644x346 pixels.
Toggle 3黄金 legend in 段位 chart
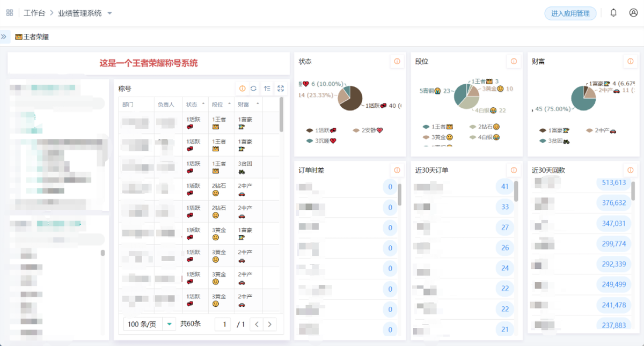tap(438, 137)
